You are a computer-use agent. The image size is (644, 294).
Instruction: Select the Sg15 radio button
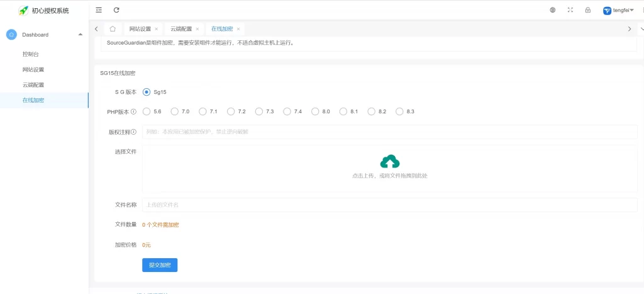tap(146, 92)
